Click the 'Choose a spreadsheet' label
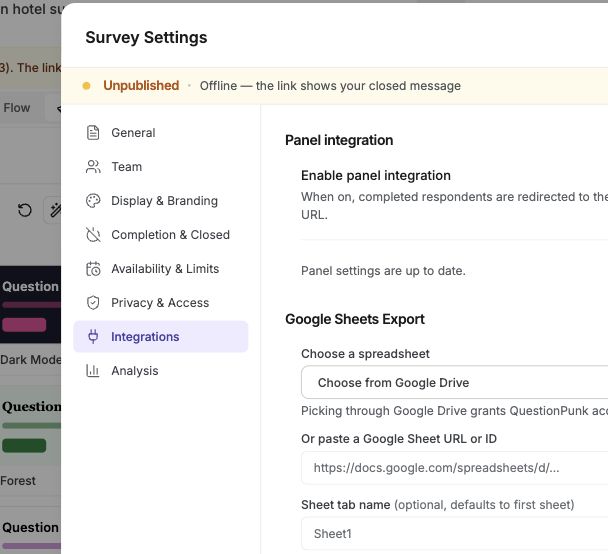This screenshot has width=608, height=554. [365, 354]
